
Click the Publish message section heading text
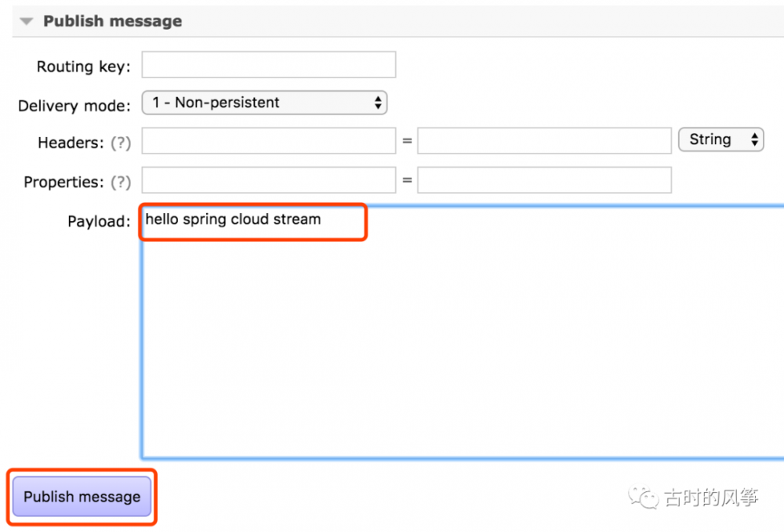[x=112, y=22]
